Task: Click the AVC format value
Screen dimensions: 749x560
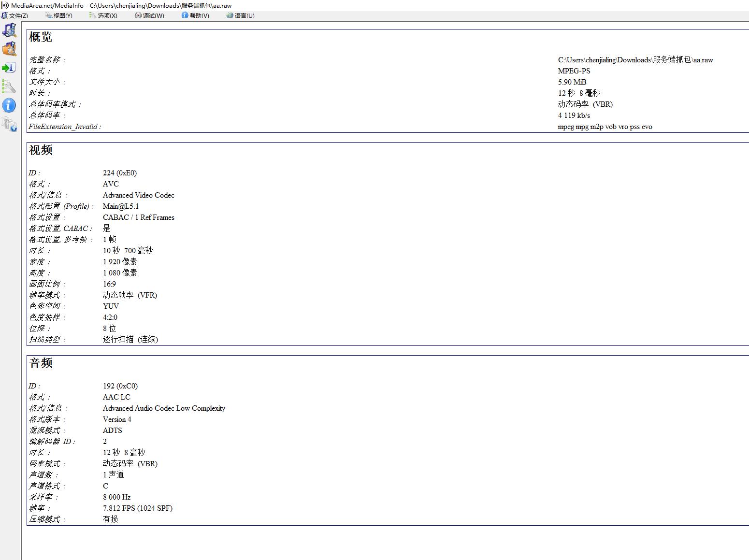Action: point(111,184)
